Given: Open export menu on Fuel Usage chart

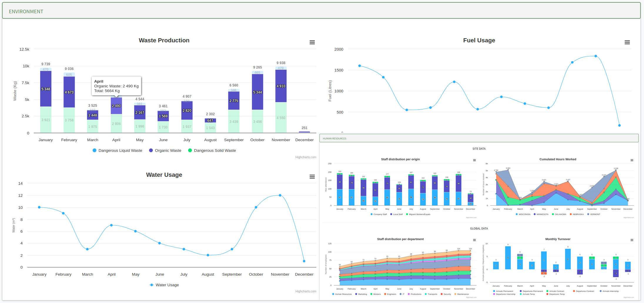Looking at the screenshot, I should coord(627,42).
